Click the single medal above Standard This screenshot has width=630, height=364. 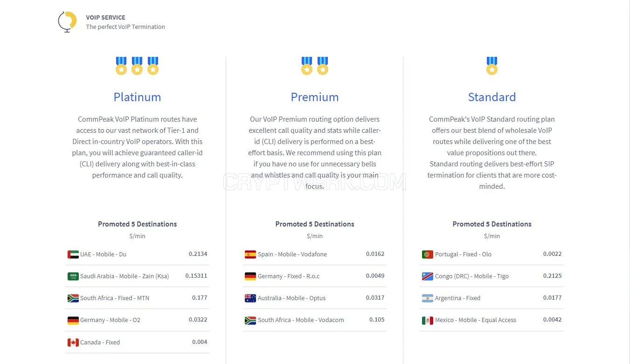[x=492, y=66]
